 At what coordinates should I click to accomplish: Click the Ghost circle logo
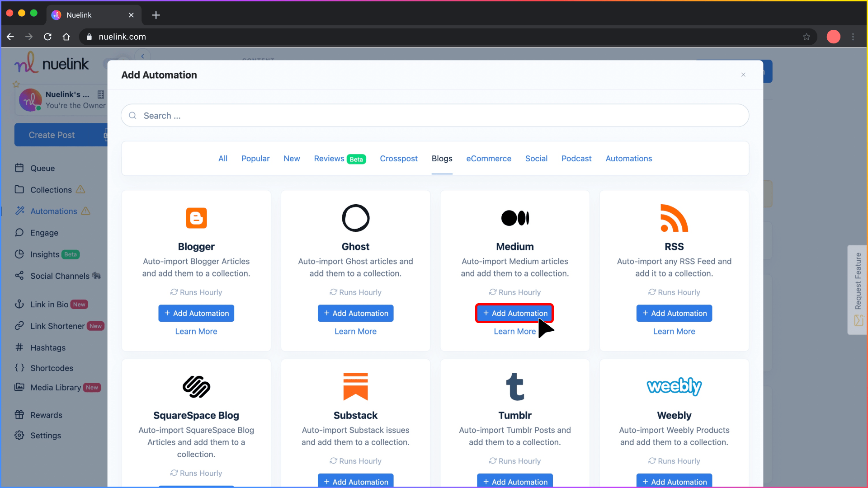pyautogui.click(x=355, y=218)
